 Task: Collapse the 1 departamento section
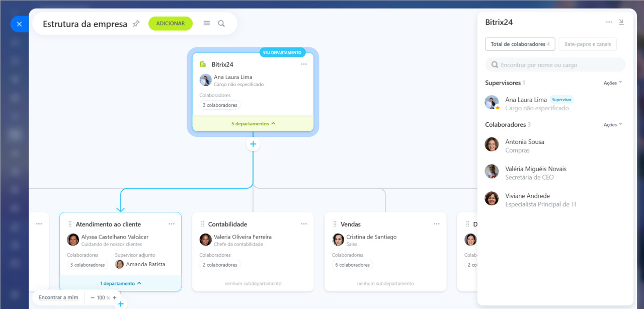click(x=121, y=283)
